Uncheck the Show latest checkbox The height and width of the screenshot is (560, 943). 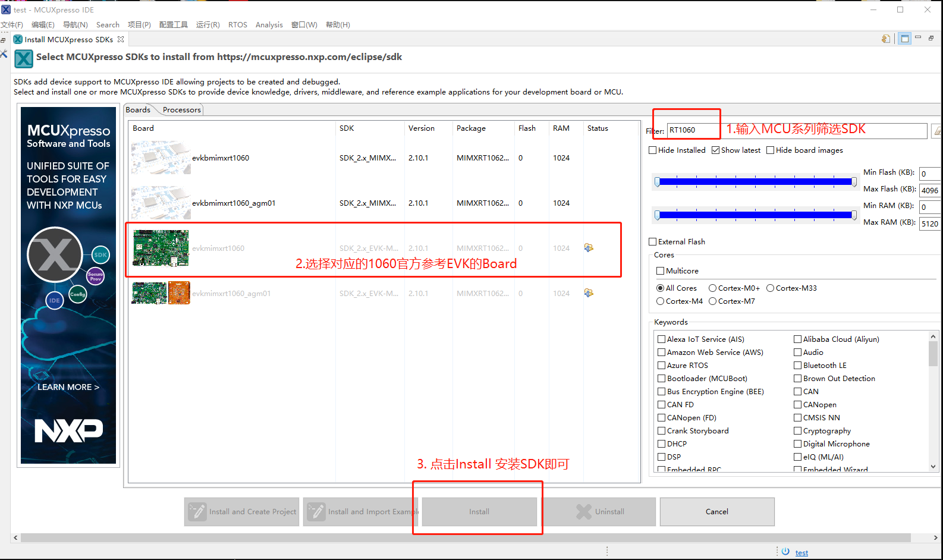pyautogui.click(x=716, y=150)
